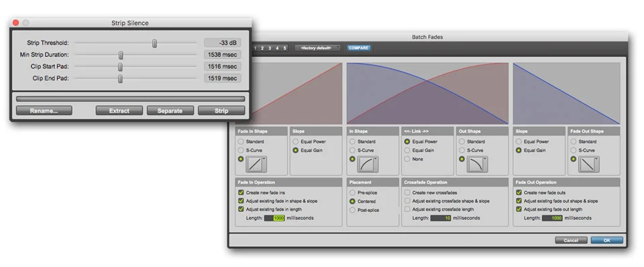The width and height of the screenshot is (644, 267).
Task: Uncheck Create new fade ins
Action: [x=241, y=193]
